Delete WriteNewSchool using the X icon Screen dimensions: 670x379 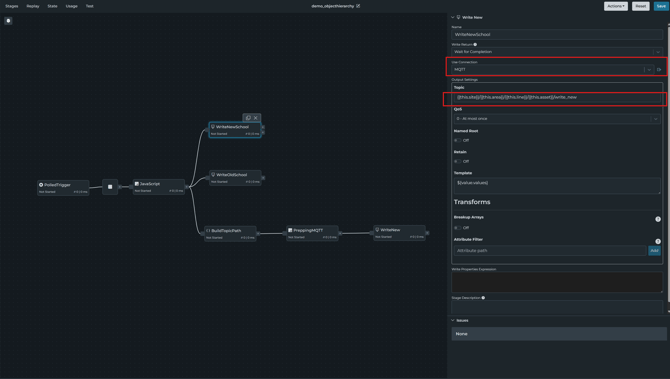[256, 118]
